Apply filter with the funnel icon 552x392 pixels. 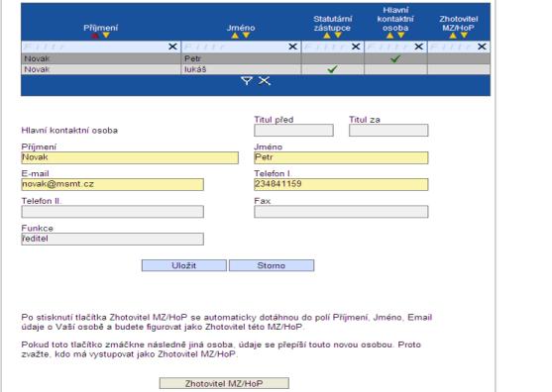tap(247, 81)
